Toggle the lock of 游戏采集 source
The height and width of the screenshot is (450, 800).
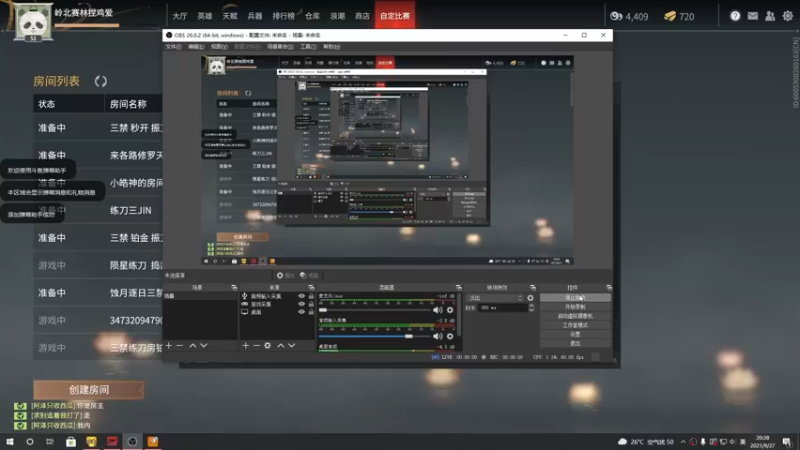click(x=311, y=304)
